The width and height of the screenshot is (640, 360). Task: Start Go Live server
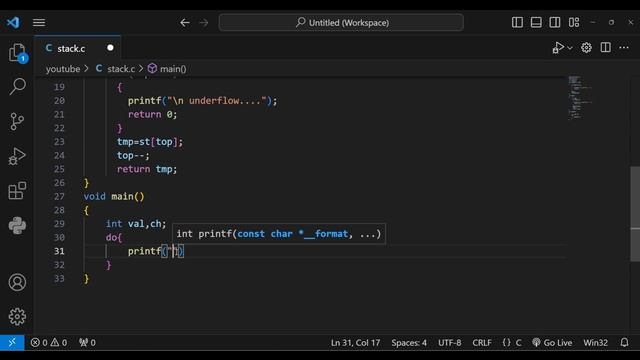tap(552, 342)
